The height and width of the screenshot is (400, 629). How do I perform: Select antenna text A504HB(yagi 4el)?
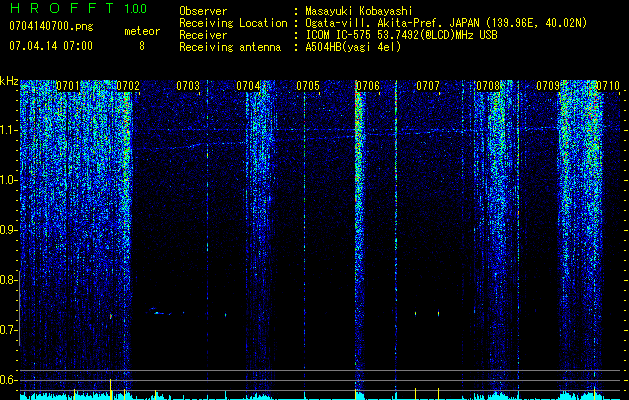click(353, 47)
